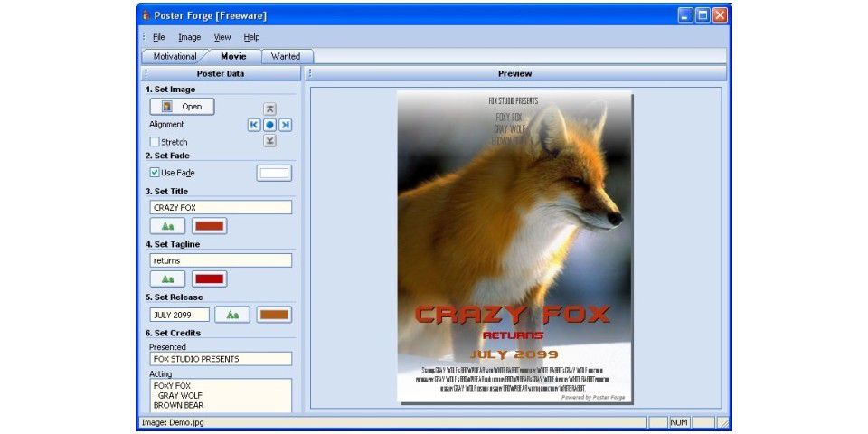Open the tagline font settings button
The width and height of the screenshot is (868, 434).
[x=167, y=278]
